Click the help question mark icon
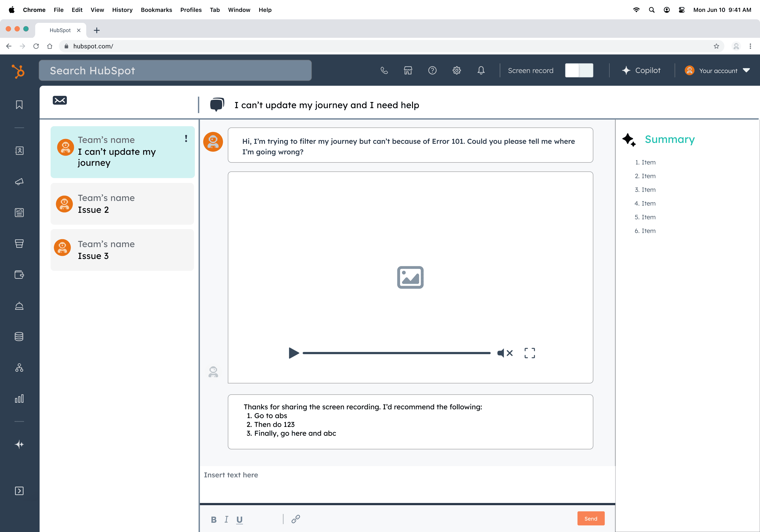 [432, 71]
